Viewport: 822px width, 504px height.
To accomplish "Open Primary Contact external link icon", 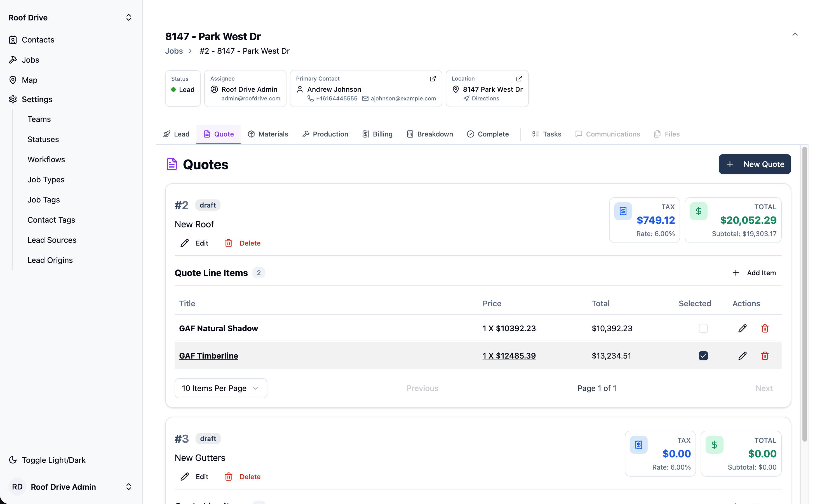I will 432,79.
